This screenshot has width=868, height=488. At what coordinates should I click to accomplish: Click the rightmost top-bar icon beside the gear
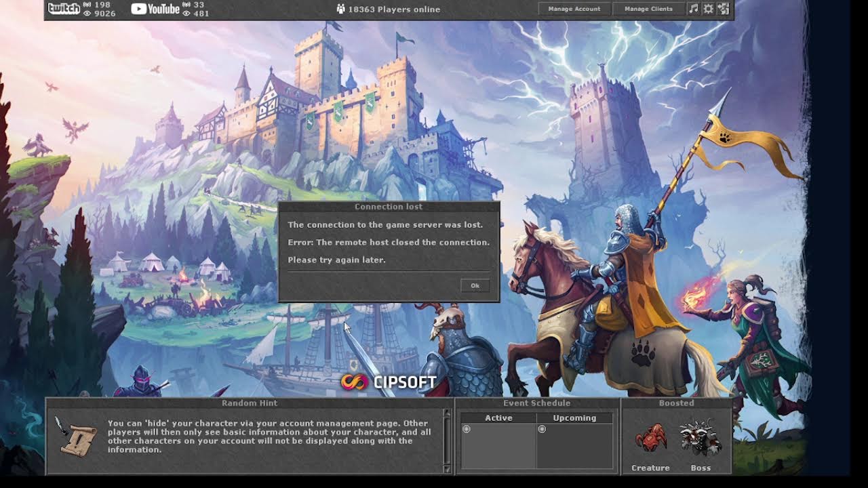[724, 9]
